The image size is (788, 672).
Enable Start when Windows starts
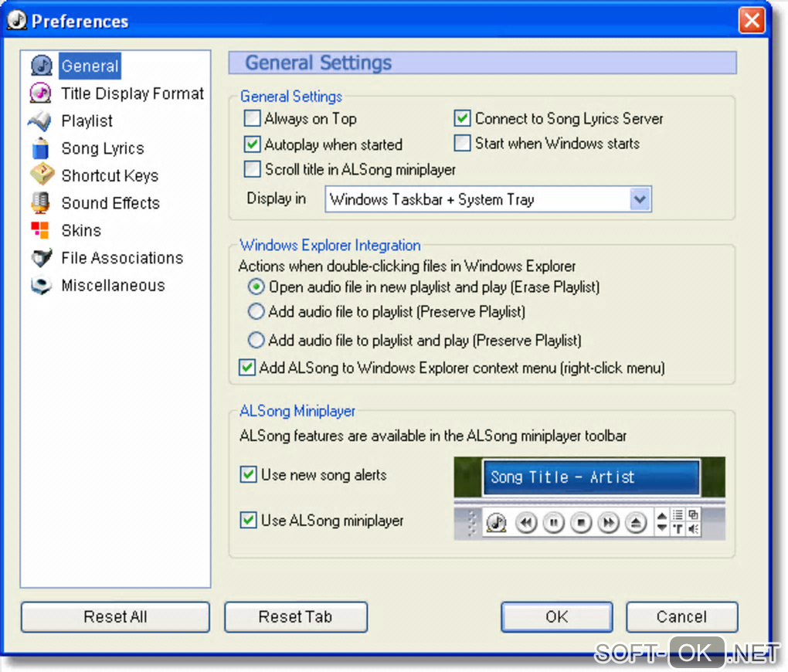(x=462, y=143)
